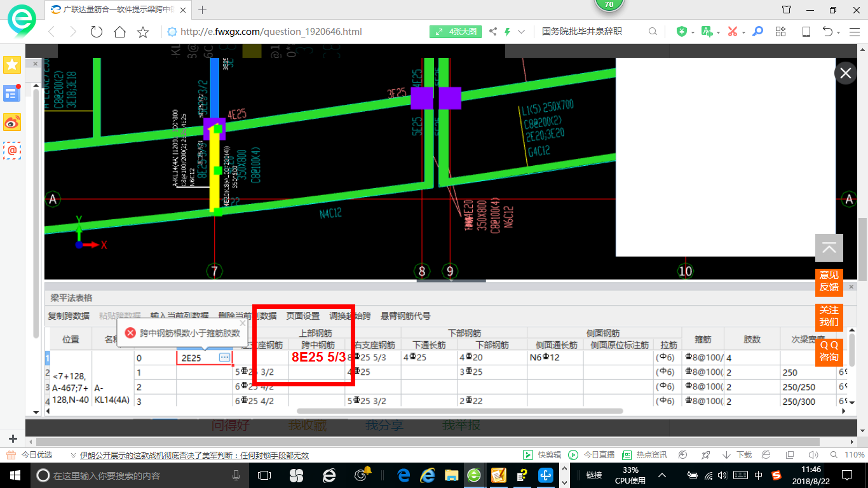Open a new tab with plus icon
868x488 pixels.
point(203,10)
